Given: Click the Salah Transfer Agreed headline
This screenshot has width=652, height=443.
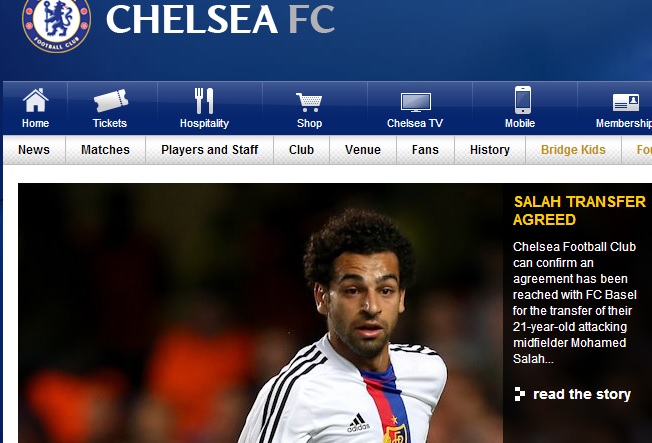Looking at the screenshot, I should coord(579,210).
